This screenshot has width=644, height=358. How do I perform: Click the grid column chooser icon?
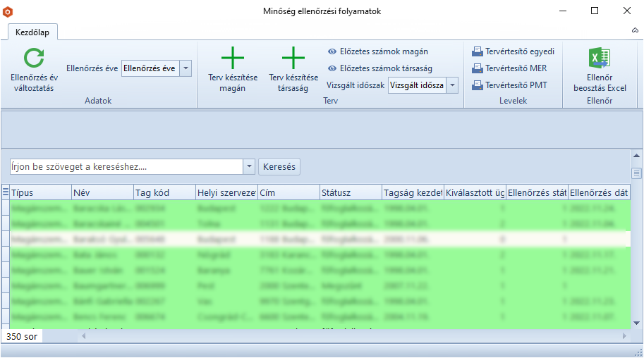coord(6,192)
